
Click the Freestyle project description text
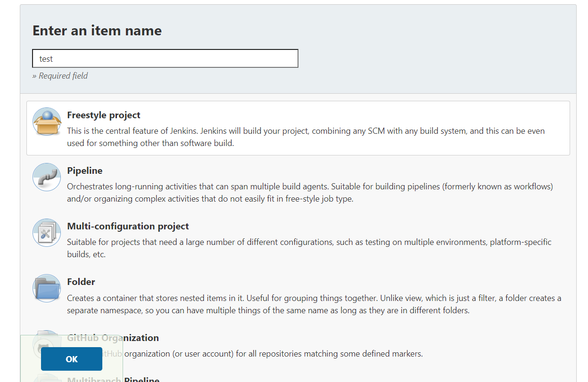click(306, 137)
